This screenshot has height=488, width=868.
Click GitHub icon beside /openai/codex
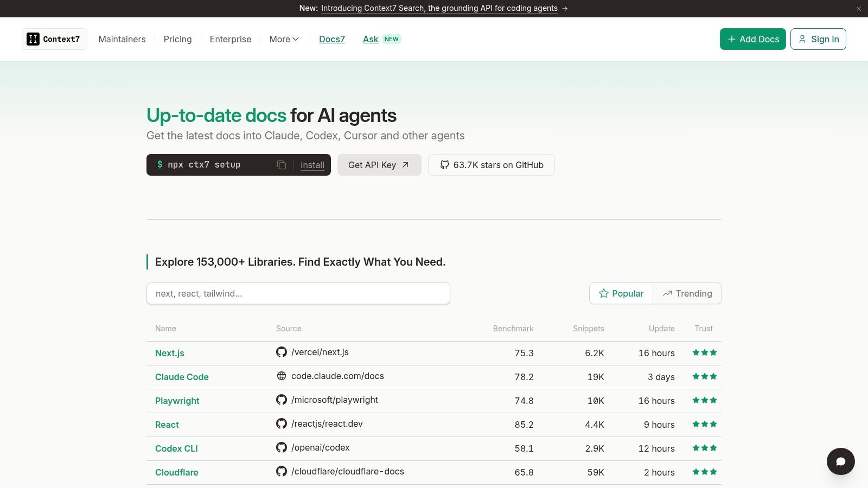click(x=282, y=447)
